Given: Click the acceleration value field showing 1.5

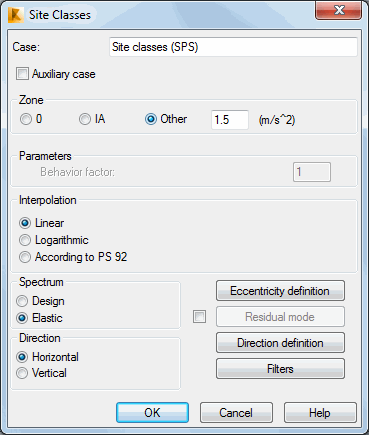Looking at the screenshot, I should [x=230, y=120].
